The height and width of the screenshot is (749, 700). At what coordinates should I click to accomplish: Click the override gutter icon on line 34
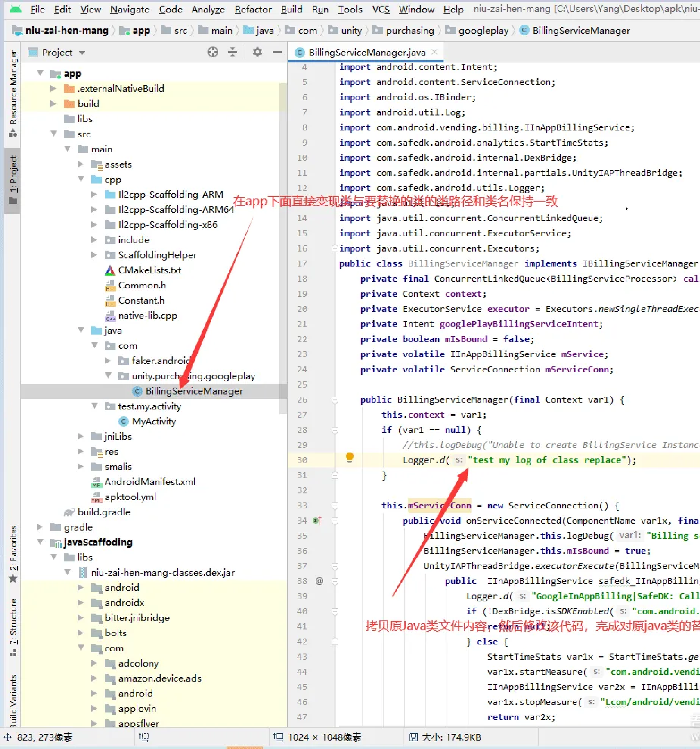click(x=318, y=521)
